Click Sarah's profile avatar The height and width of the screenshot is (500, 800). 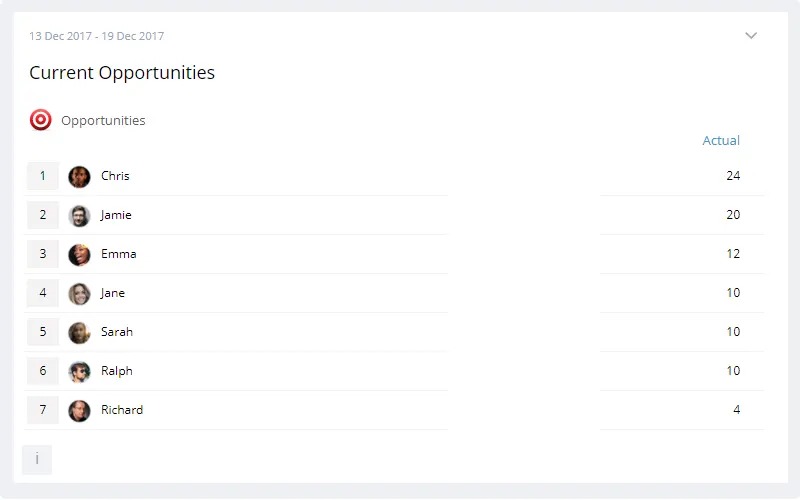(x=79, y=333)
